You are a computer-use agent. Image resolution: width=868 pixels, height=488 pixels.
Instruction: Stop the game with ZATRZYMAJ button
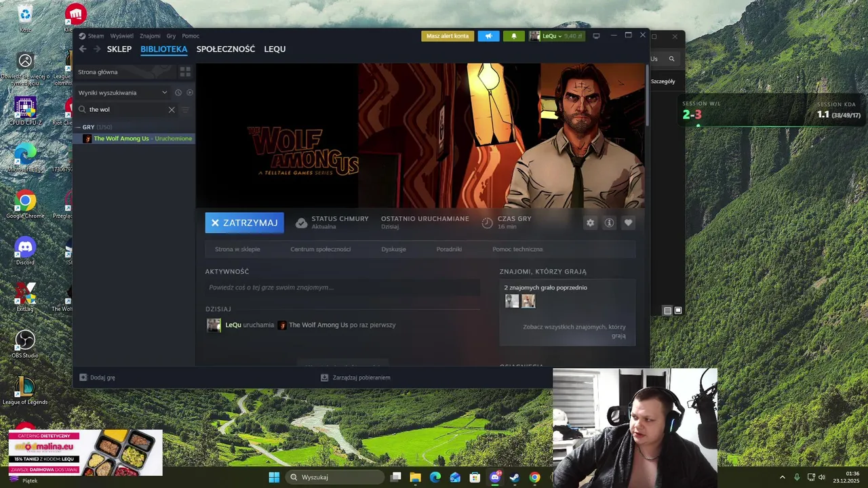pos(245,223)
